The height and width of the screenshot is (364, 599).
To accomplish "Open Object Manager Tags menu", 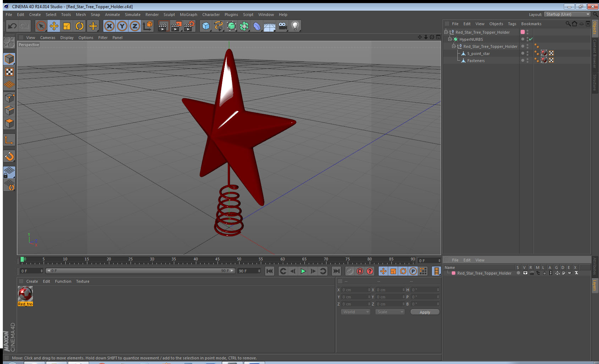I will click(x=512, y=24).
